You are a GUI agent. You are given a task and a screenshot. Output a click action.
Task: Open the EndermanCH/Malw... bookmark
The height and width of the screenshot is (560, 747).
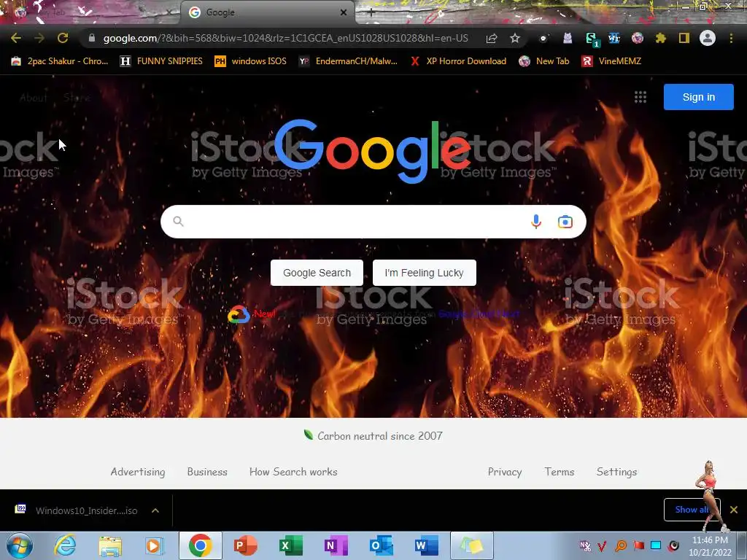point(348,61)
